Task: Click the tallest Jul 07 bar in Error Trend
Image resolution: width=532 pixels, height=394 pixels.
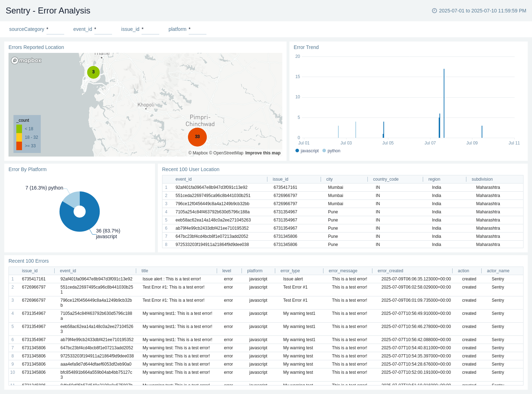Action: (x=444, y=103)
